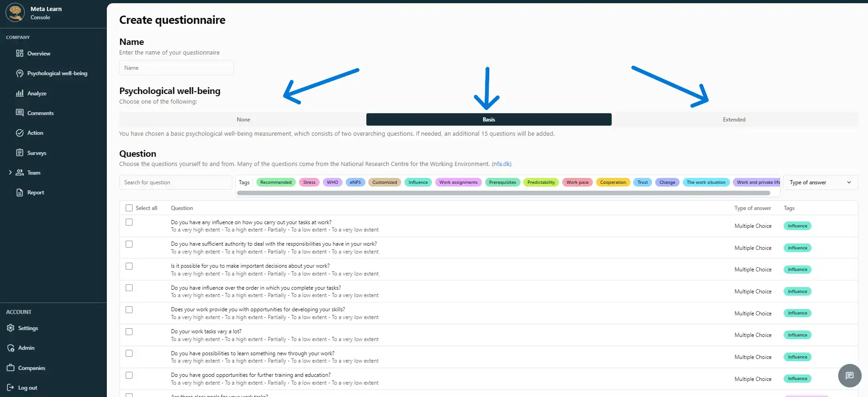868x397 pixels.
Task: Click the Action checkmark icon
Action: click(x=19, y=133)
